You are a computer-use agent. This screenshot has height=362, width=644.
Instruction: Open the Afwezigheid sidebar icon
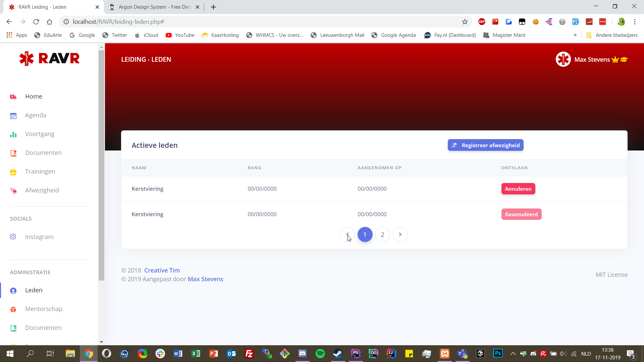click(13, 191)
